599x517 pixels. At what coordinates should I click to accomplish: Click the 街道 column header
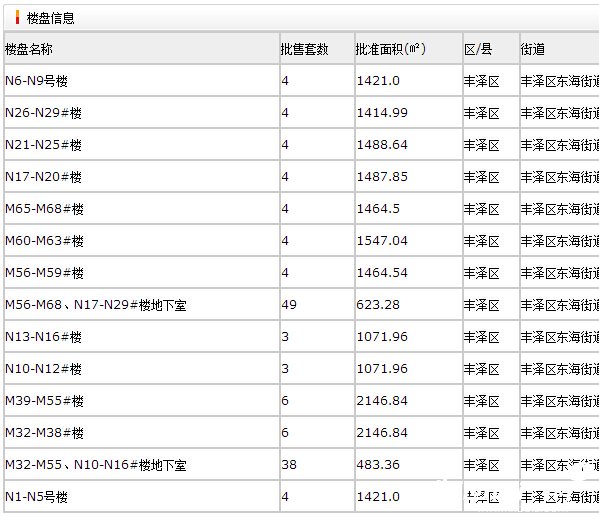coord(533,49)
